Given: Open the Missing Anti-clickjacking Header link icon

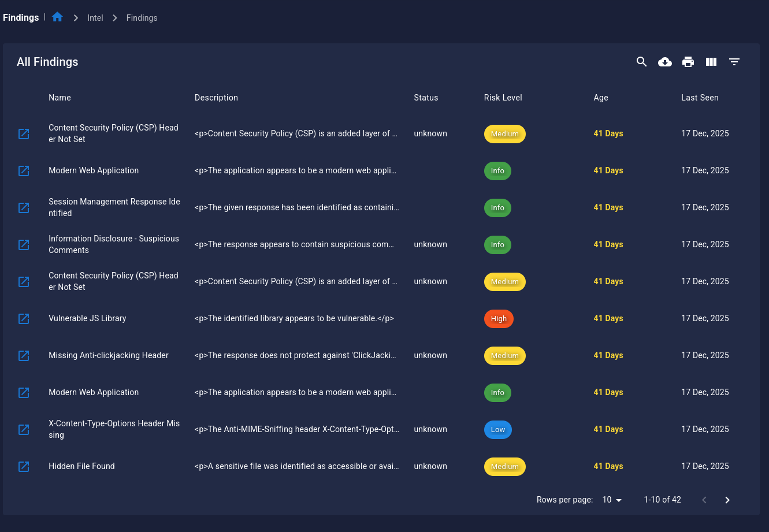Looking at the screenshot, I should (x=24, y=355).
